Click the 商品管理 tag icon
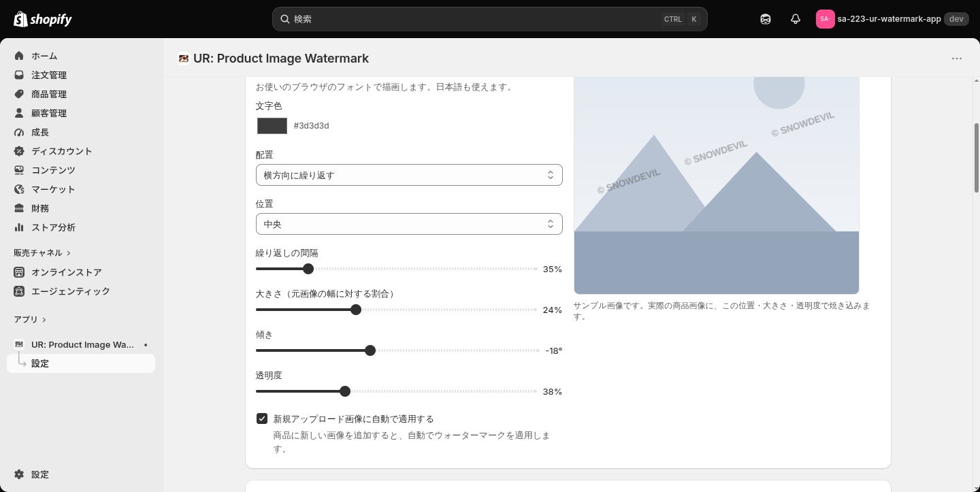This screenshot has height=492, width=980. [19, 94]
